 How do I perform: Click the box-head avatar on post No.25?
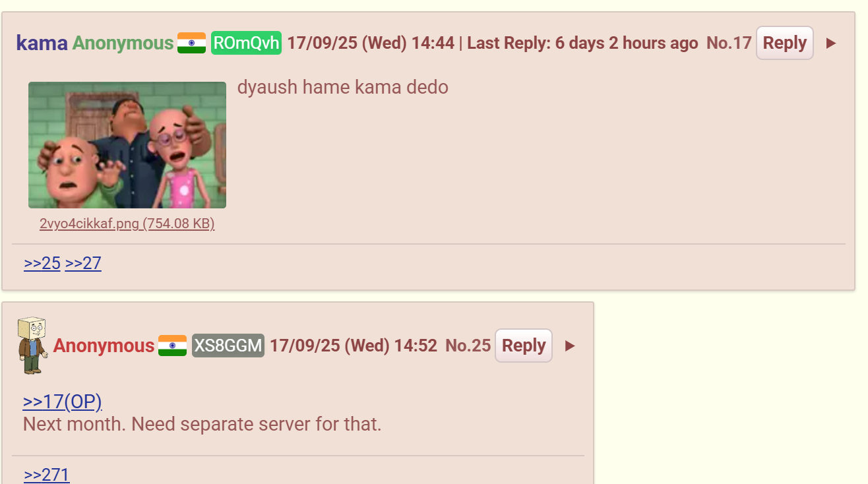pyautogui.click(x=32, y=345)
